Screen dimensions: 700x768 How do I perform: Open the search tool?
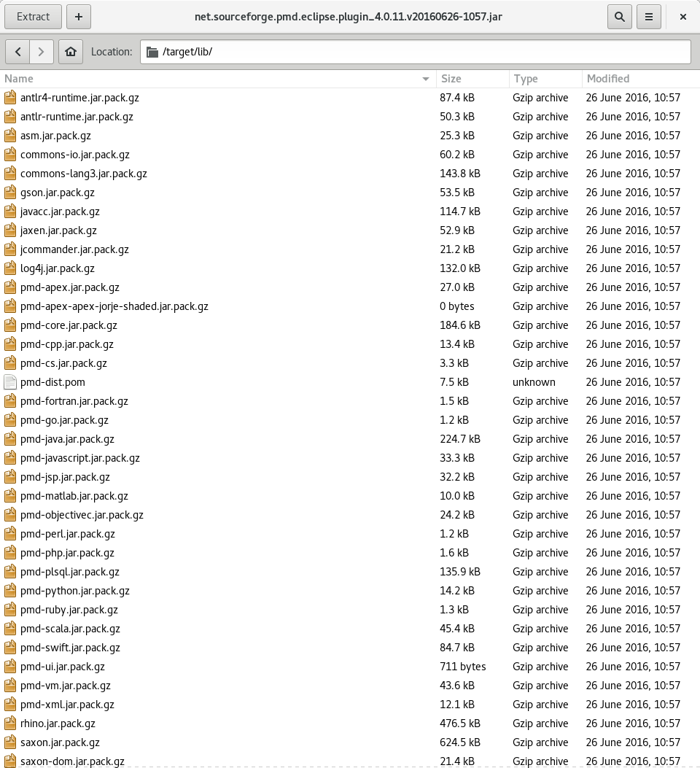(x=619, y=17)
